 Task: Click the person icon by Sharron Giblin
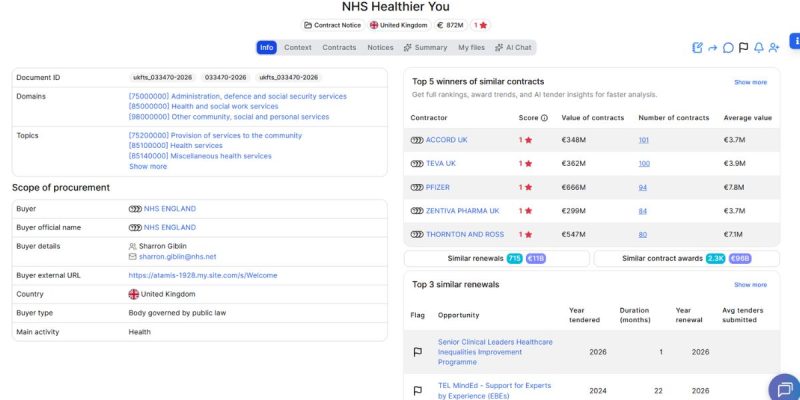[133, 246]
